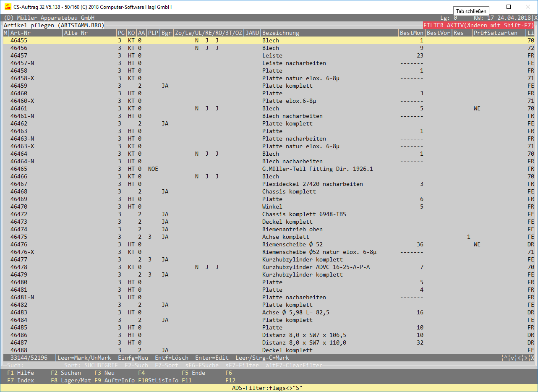Click the left arrow (<) in the bottom status bar

519,358
